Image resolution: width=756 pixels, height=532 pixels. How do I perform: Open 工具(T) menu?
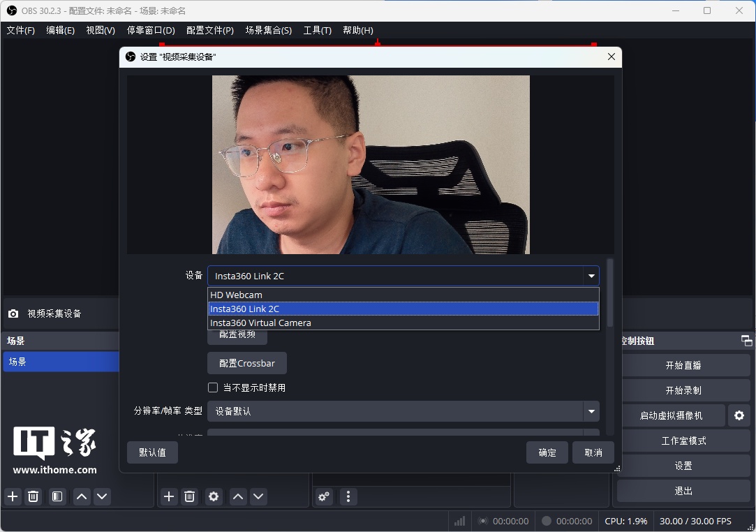317,31
